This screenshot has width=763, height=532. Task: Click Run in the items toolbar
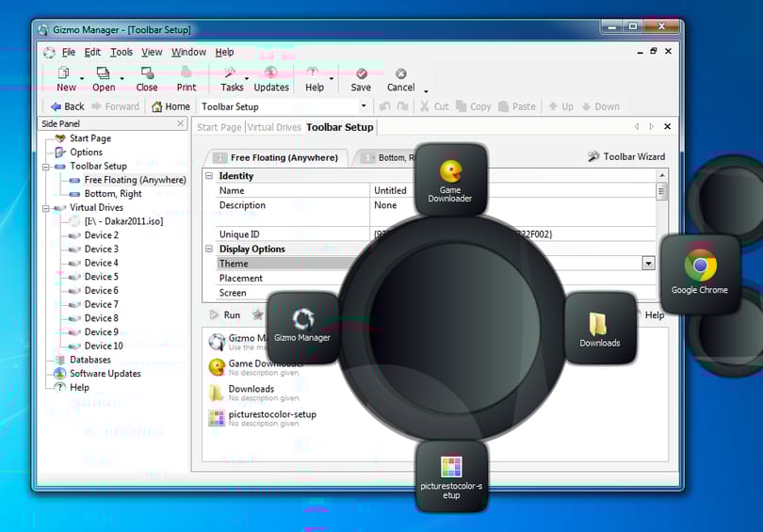[225, 315]
